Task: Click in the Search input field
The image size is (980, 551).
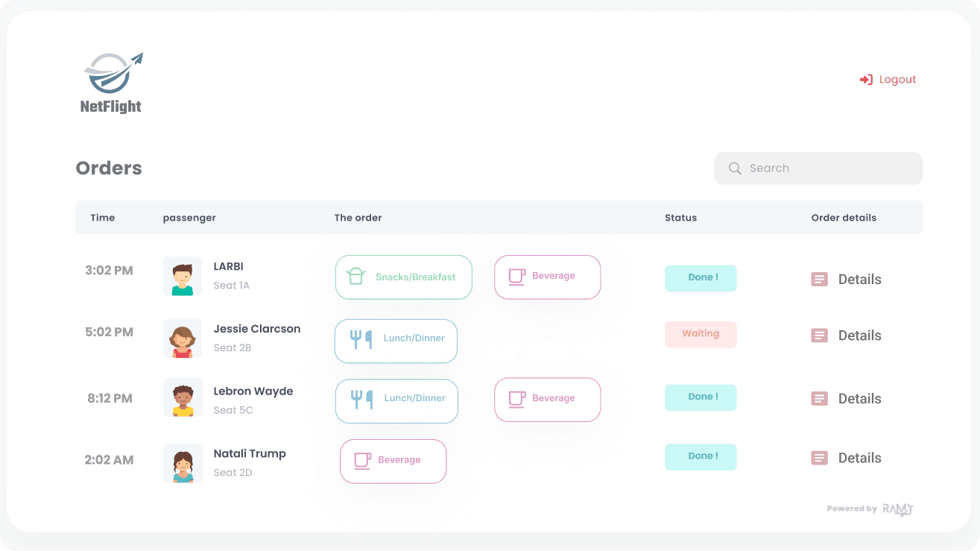Action: point(827,169)
